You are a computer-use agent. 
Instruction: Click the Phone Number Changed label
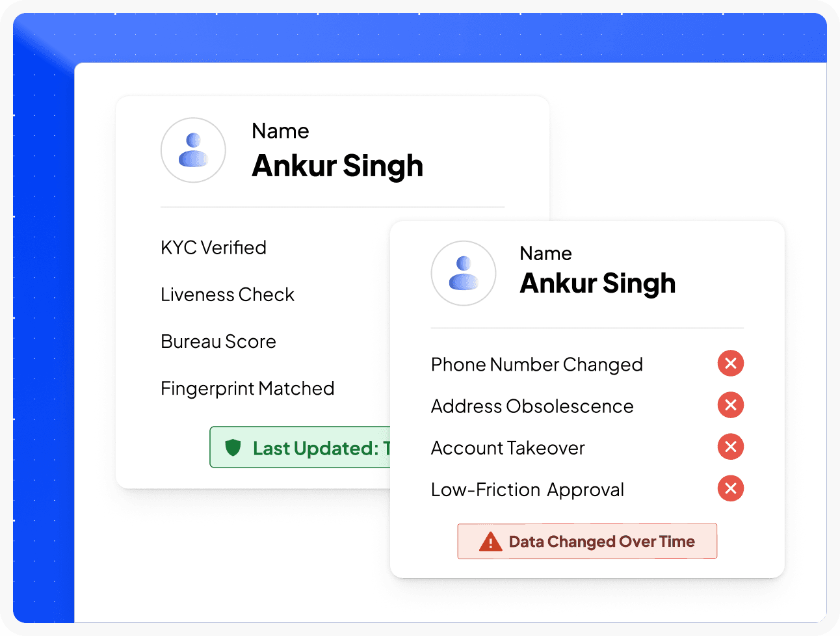[x=537, y=365]
